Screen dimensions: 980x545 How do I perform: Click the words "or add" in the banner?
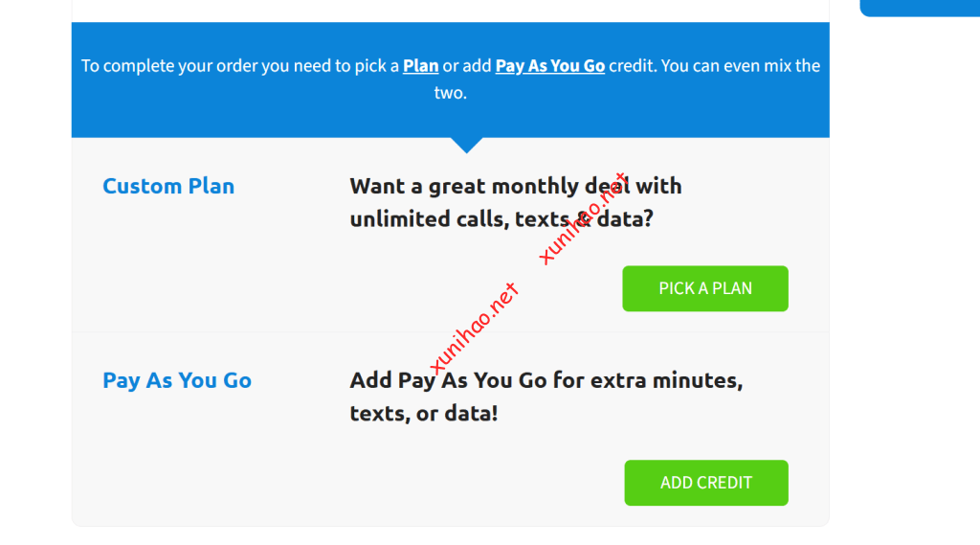point(467,66)
